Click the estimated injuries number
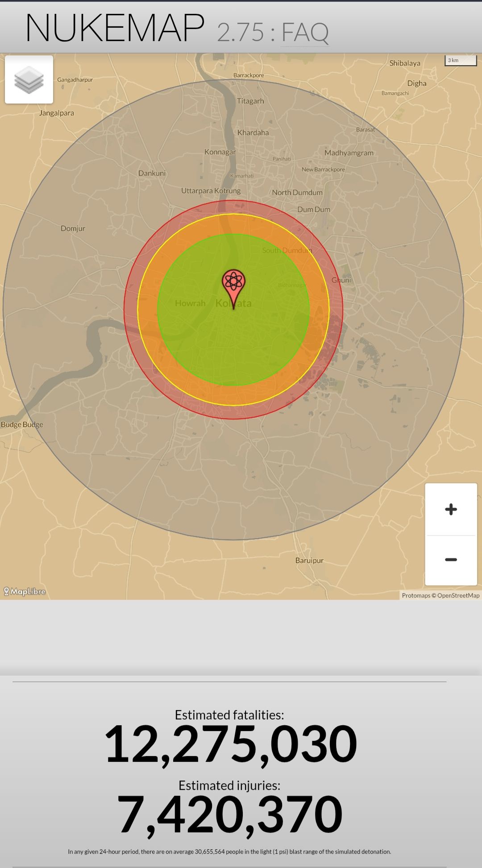The height and width of the screenshot is (868, 482). tap(229, 814)
